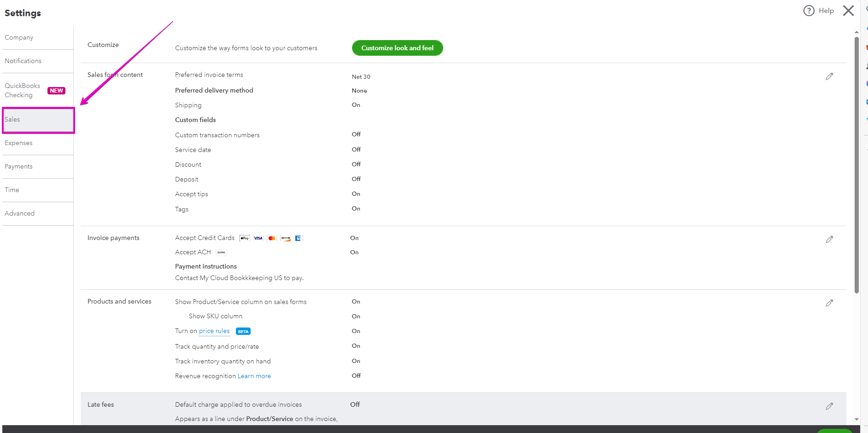Open the Help question mark icon

[x=809, y=11]
